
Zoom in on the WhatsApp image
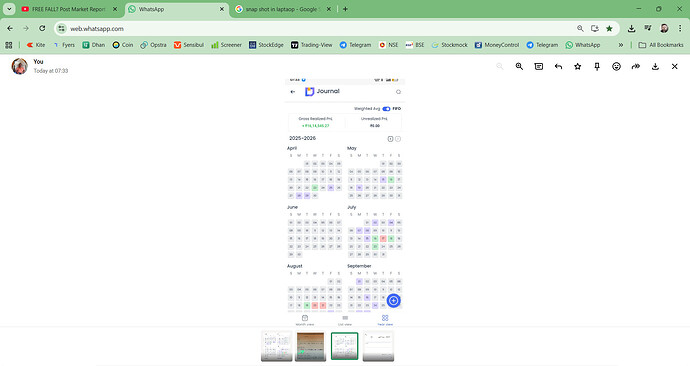[519, 66]
